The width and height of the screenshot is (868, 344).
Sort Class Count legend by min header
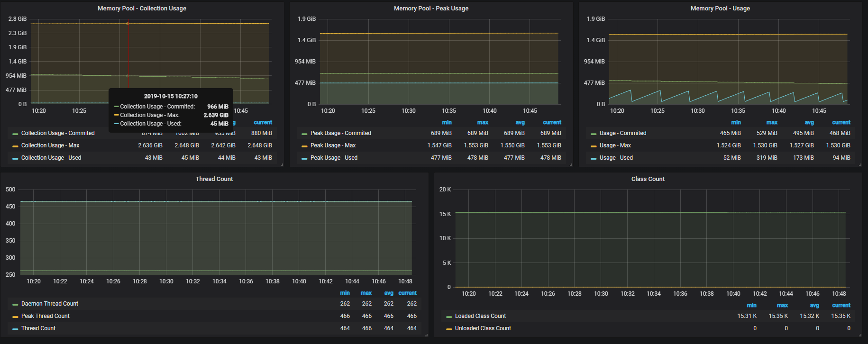pos(752,305)
